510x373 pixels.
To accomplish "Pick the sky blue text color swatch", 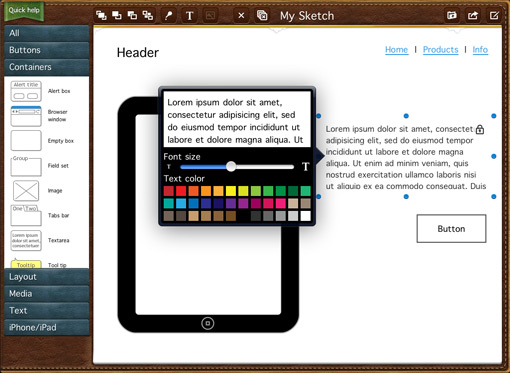I will click(181, 203).
